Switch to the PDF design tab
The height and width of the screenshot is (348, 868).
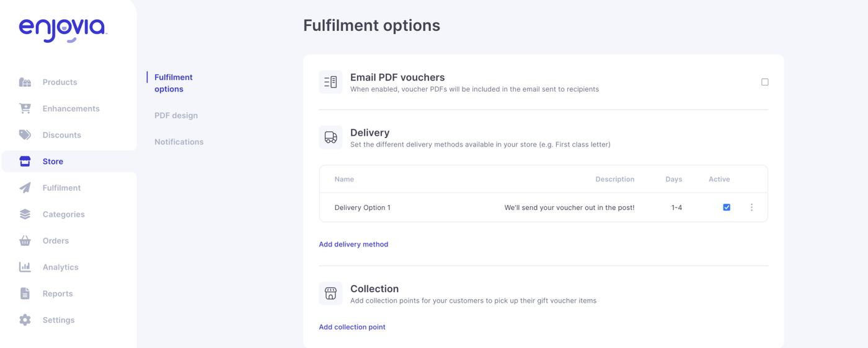pyautogui.click(x=176, y=115)
